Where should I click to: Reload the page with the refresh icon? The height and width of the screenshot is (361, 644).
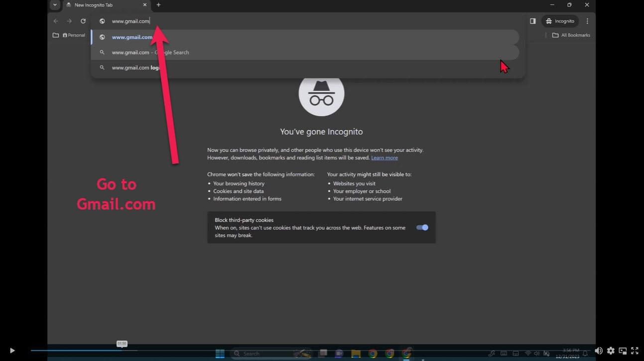[x=83, y=21]
